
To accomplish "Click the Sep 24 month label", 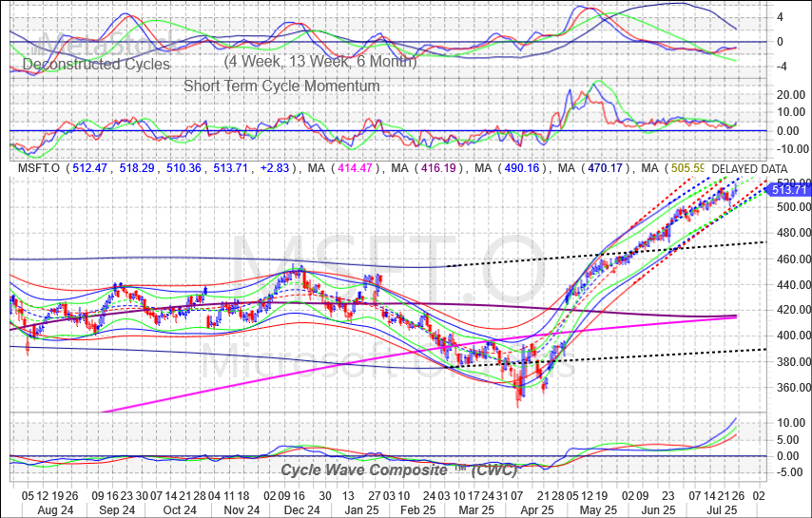I will pos(117,509).
